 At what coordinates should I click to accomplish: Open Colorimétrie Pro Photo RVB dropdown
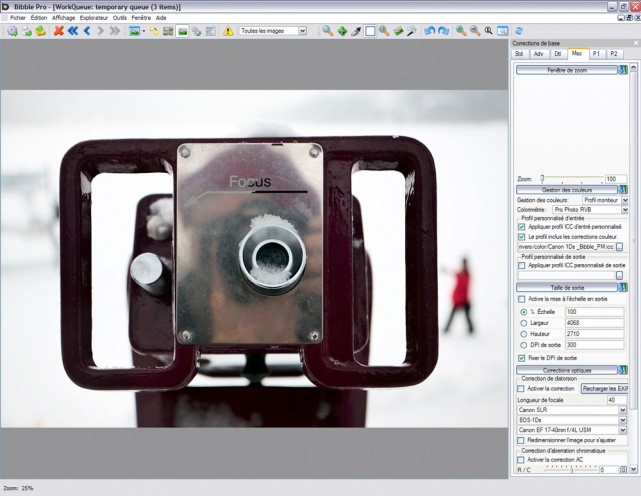click(625, 209)
